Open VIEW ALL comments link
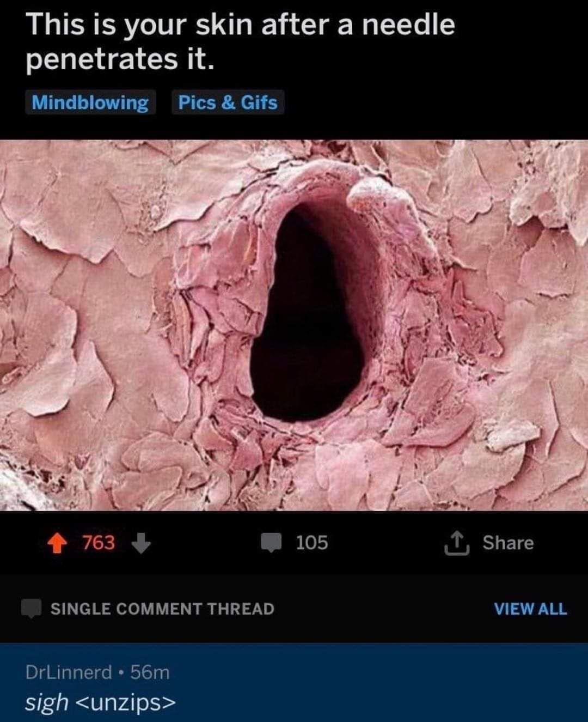 click(530, 609)
